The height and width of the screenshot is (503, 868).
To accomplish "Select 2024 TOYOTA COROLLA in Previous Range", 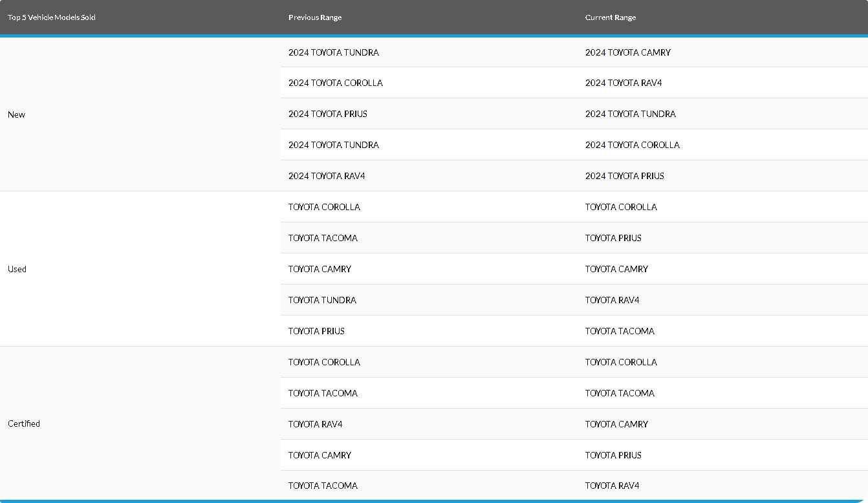I will tap(335, 83).
